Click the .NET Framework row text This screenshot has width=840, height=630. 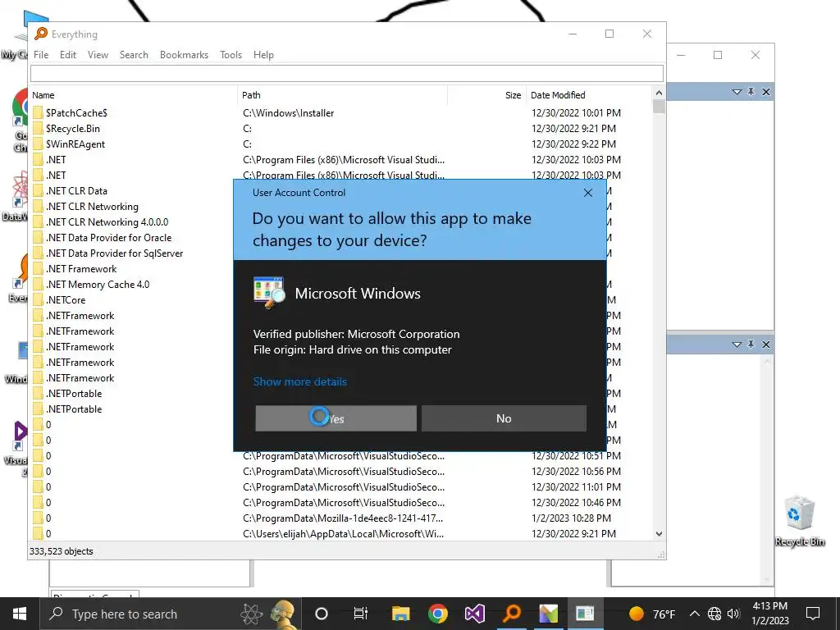point(81,269)
